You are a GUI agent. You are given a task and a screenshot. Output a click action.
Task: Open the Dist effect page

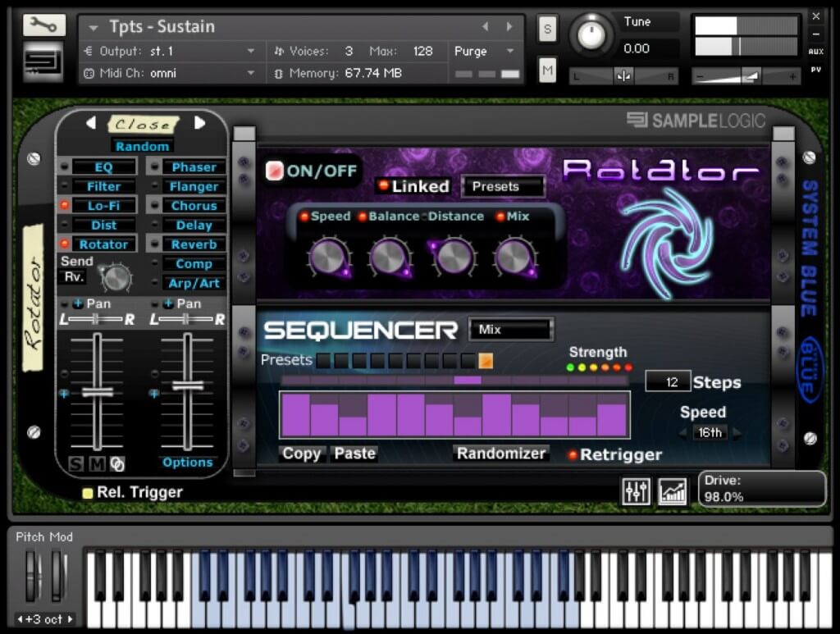pyautogui.click(x=103, y=225)
